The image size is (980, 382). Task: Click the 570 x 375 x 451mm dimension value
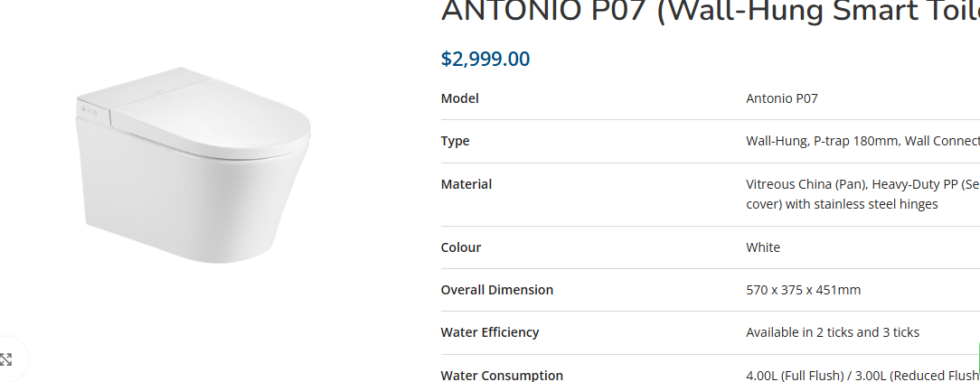803,290
